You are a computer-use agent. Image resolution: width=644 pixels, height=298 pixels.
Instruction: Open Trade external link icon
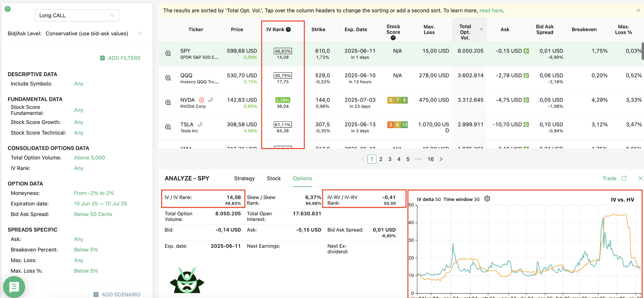(x=624, y=178)
